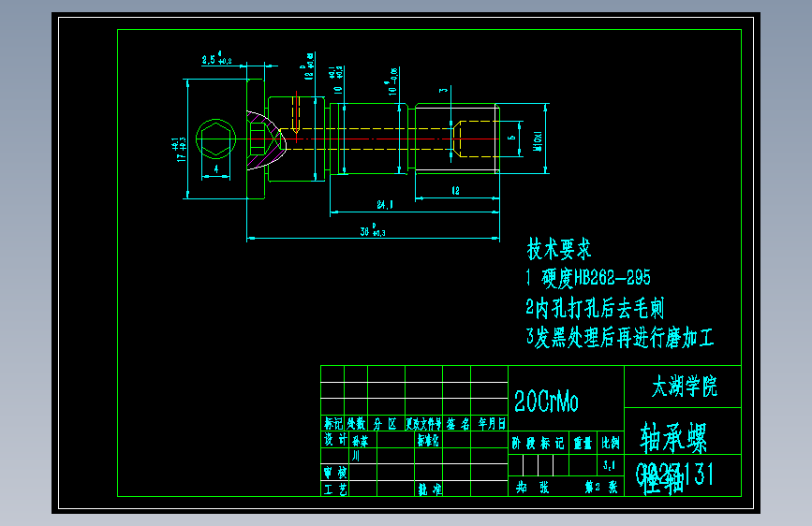The image size is (812, 526).
Task: Select the 10 -0.05 diameter dimension
Action: pyautogui.click(x=392, y=81)
